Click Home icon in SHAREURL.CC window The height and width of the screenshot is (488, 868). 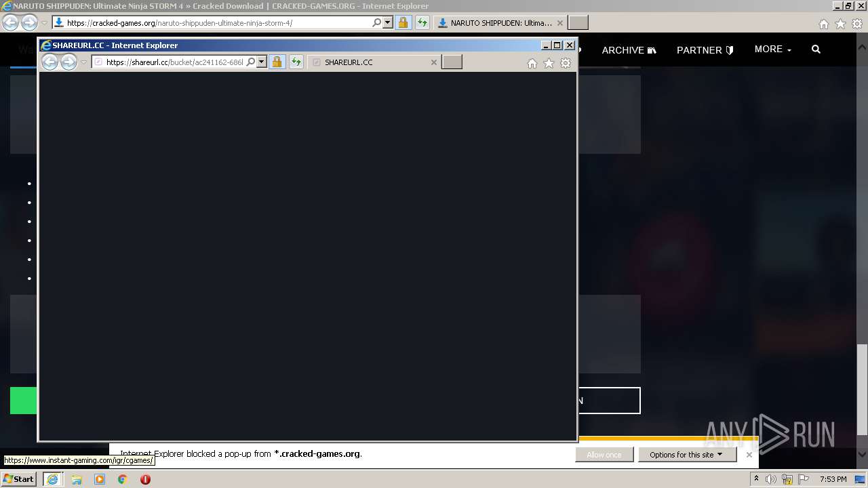(x=532, y=63)
